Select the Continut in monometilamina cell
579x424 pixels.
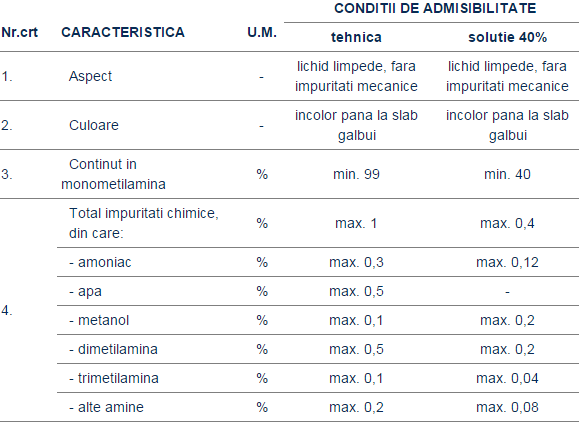[113, 174]
